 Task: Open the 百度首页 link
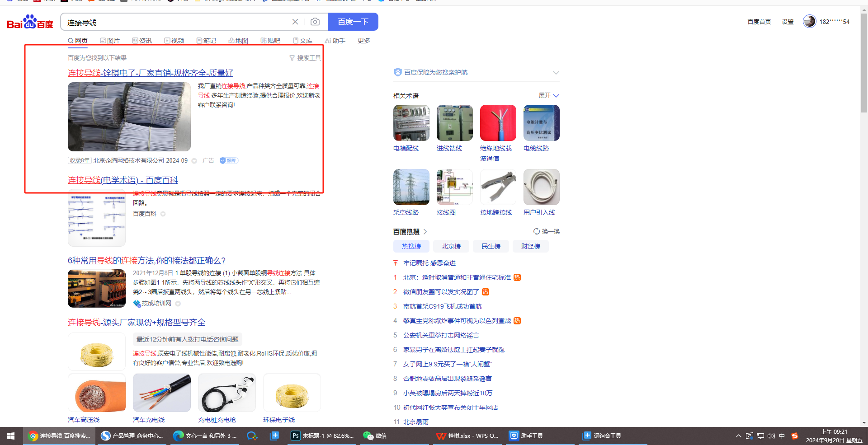pos(759,22)
